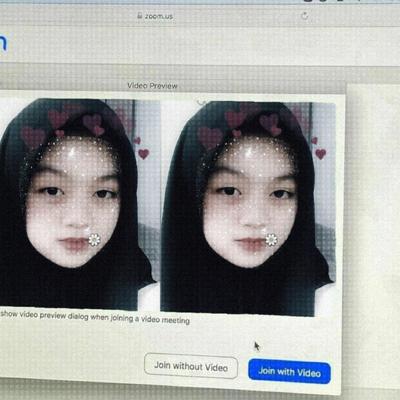Click the blue Zoom logo
Viewport: 400px width, 400px height.
click(3, 43)
